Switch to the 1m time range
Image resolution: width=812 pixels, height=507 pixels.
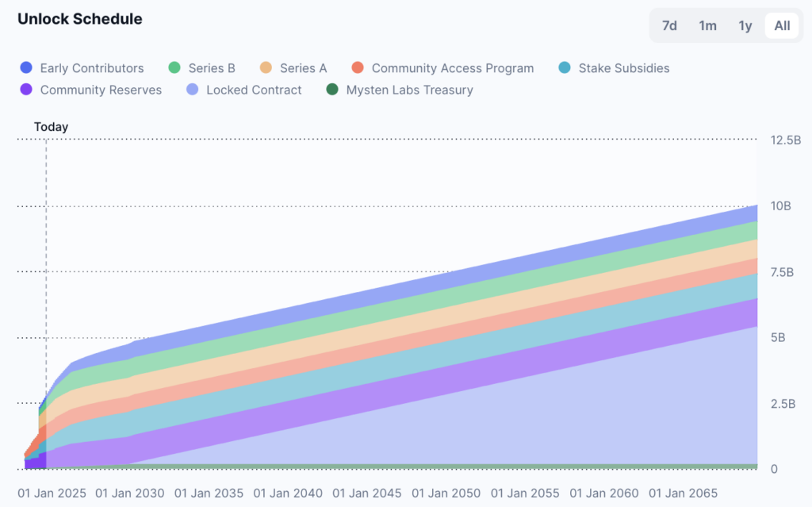point(707,25)
